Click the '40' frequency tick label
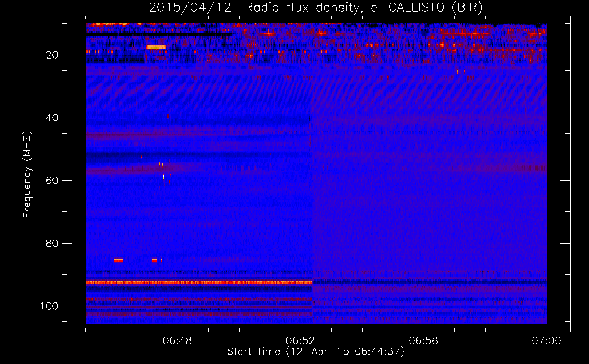The height and width of the screenshot is (364, 589). [x=52, y=118]
